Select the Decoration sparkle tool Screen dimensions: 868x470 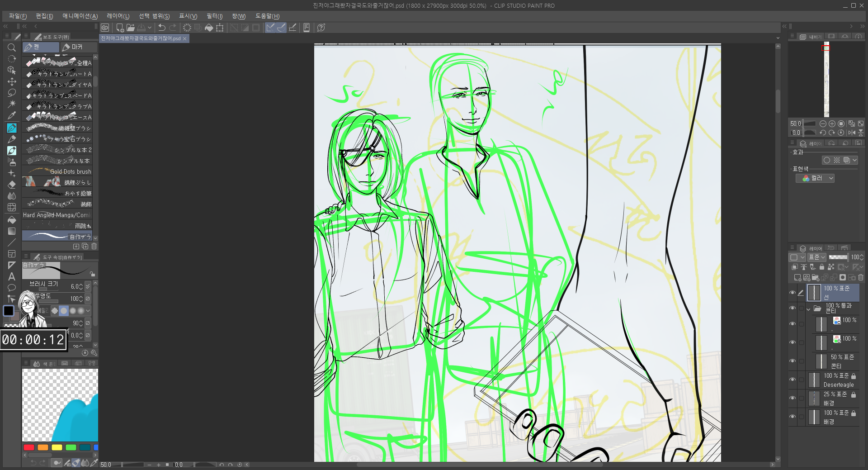[12, 173]
